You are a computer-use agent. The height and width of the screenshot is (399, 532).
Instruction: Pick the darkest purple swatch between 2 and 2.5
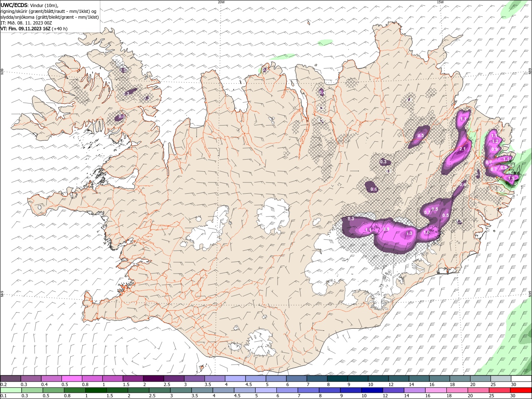pos(153,379)
